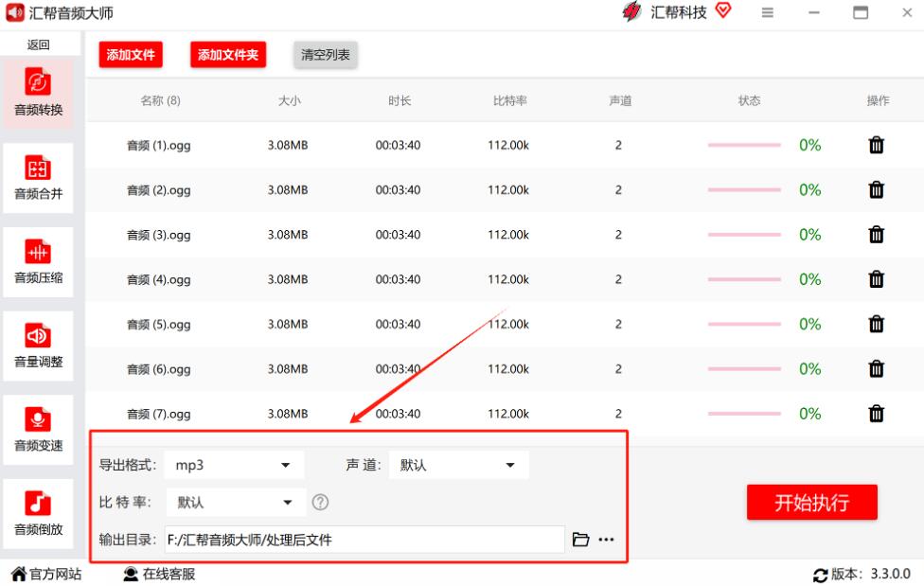Click the VIP diamond icon

[723, 10]
